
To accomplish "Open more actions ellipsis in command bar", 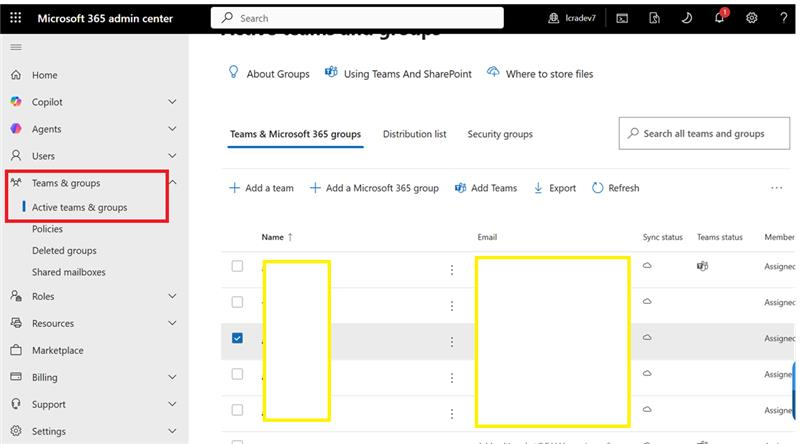I will point(777,188).
